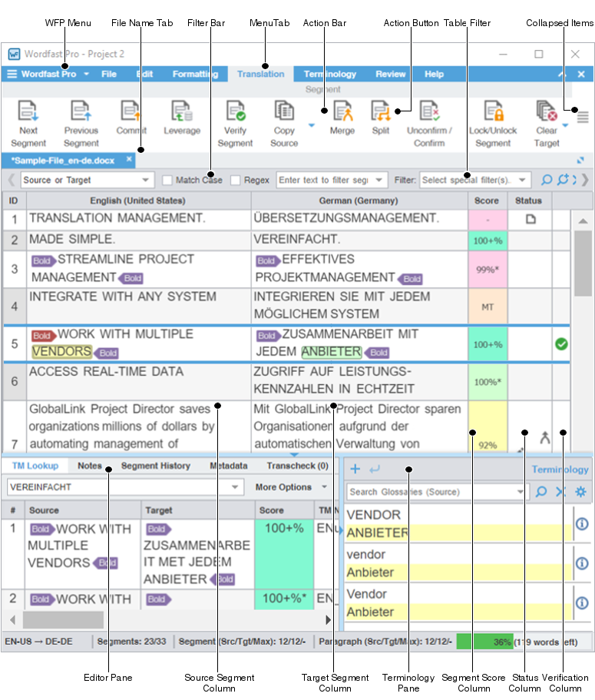The image size is (595, 700).
Task: Click the Clear Target icon
Action: pyautogui.click(x=547, y=111)
